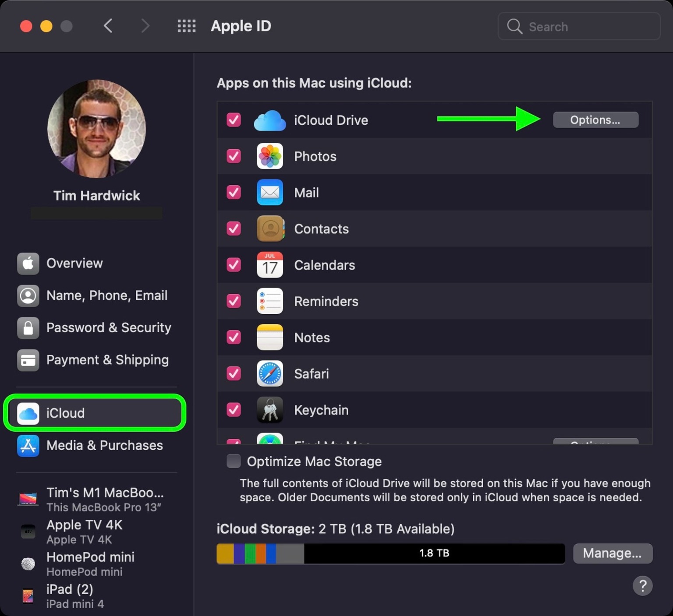This screenshot has width=673, height=616.
Task: Disable the Reminders checkbox
Action: (234, 301)
